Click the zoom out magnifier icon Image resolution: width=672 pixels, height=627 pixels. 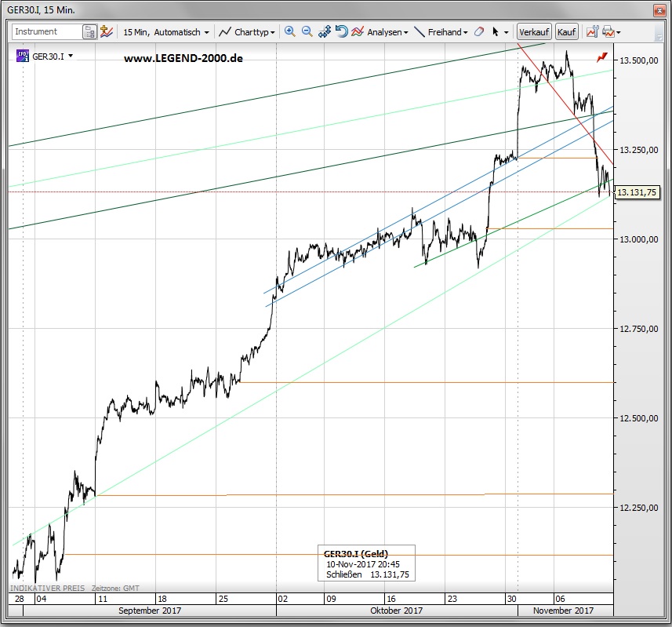point(307,32)
